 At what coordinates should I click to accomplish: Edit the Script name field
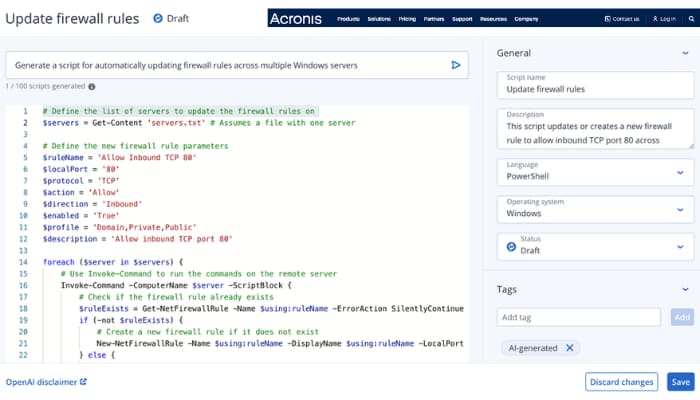(x=596, y=84)
